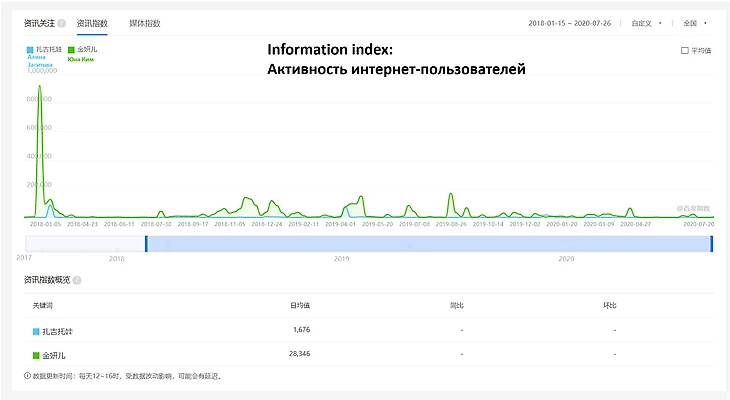Click the blue square beside 扎吉托娃 in the table
Viewport: 730px width, 400px height.
point(36,332)
